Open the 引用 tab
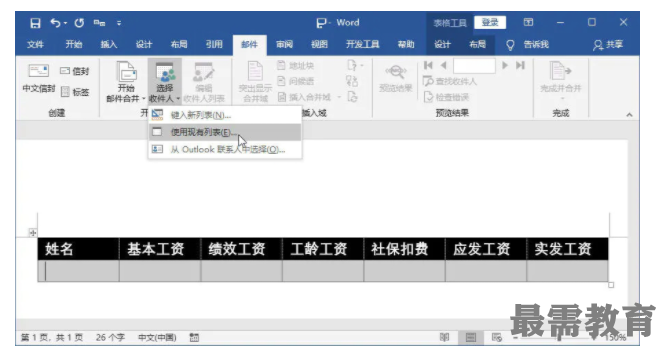 pyautogui.click(x=214, y=44)
